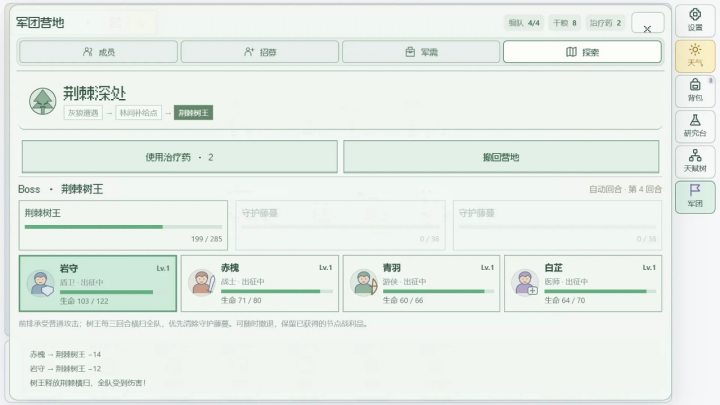Switch to the 招募 recruit tab

(260, 52)
